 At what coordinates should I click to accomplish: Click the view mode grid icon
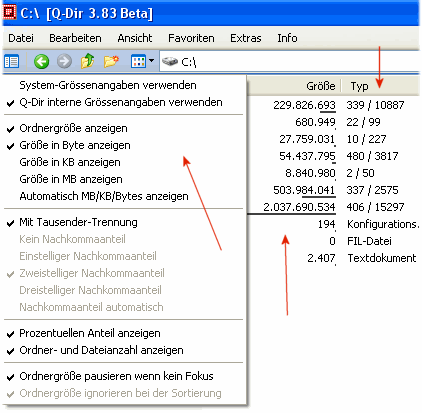click(138, 61)
